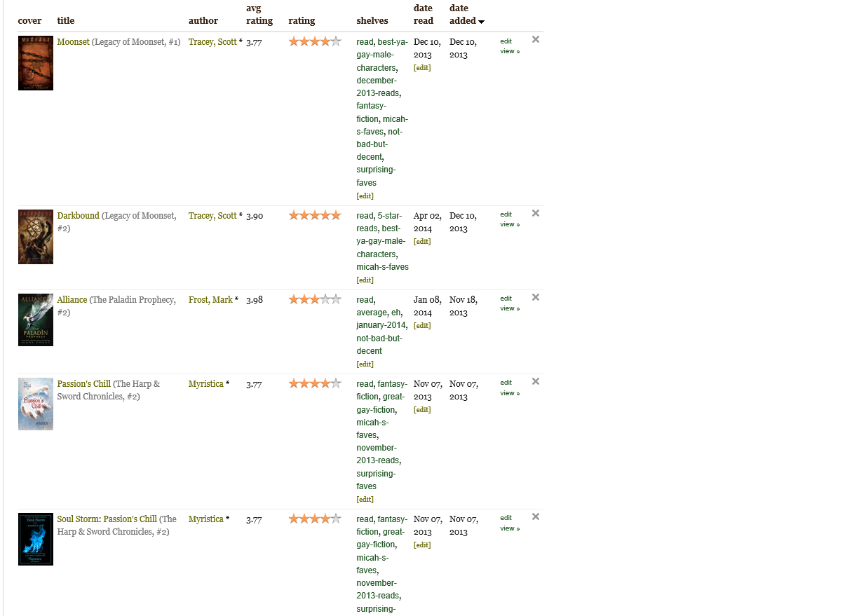Sort books by title column header
This screenshot has height=616, width=866.
point(66,21)
